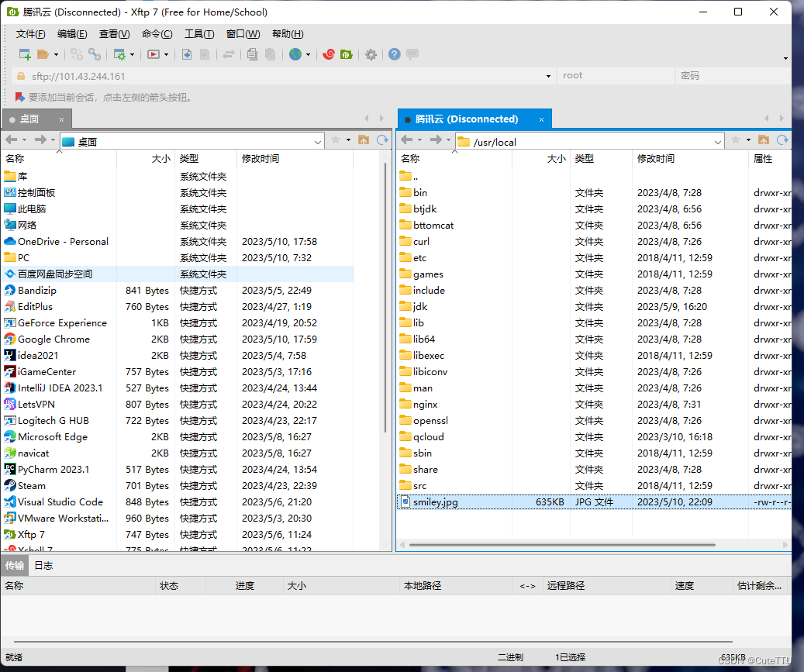
Task: Click the remote pane home folder icon
Action: tap(764, 140)
